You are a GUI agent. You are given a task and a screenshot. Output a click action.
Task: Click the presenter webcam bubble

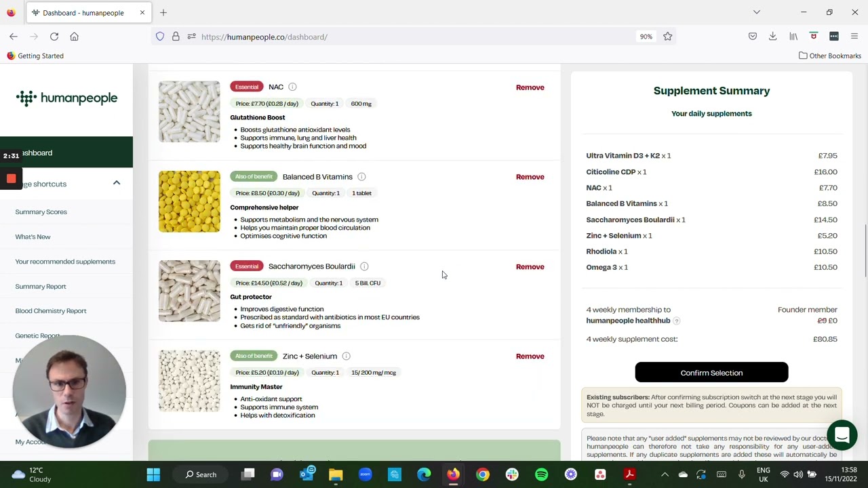[x=68, y=391]
